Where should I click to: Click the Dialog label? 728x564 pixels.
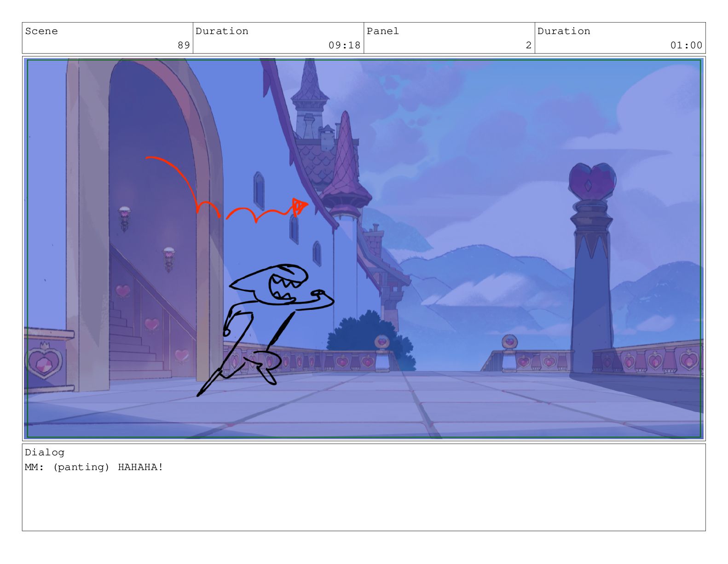point(45,453)
